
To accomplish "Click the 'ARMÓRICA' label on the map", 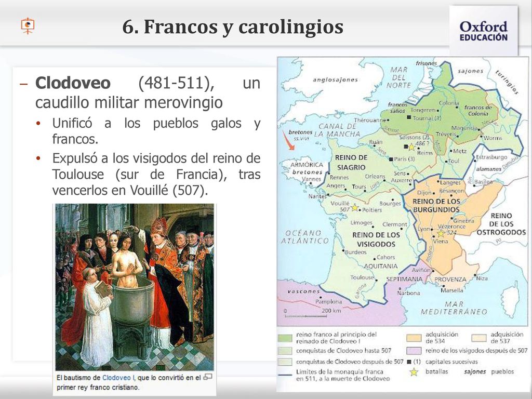I will [x=307, y=165].
